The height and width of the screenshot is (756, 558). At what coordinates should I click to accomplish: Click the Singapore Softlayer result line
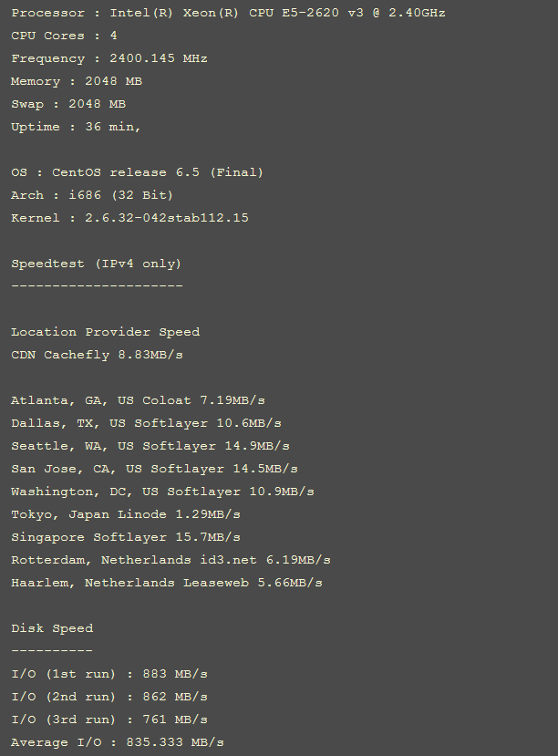[x=126, y=537]
